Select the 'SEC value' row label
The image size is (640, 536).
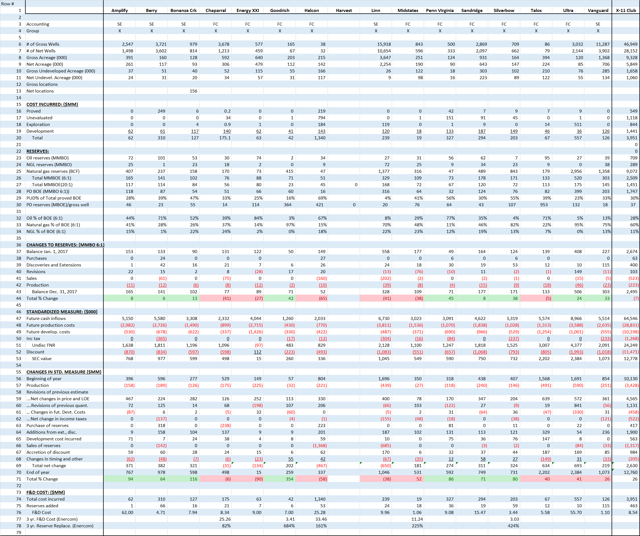42,358
